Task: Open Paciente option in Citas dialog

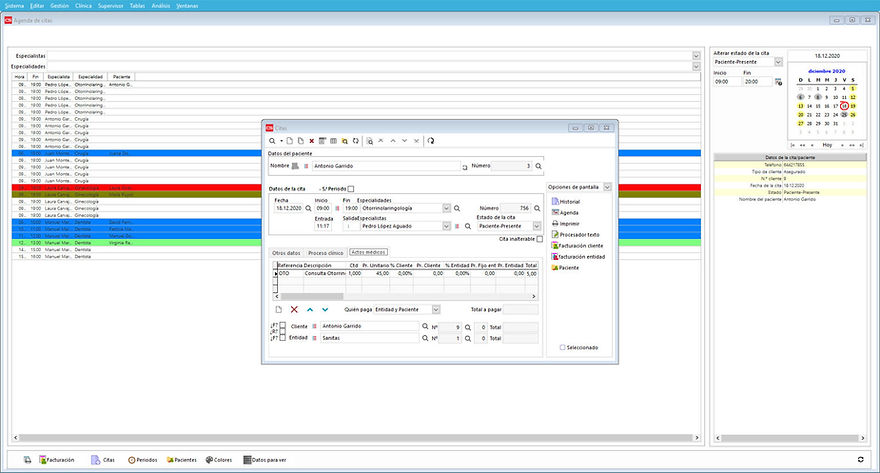Action: [565, 268]
